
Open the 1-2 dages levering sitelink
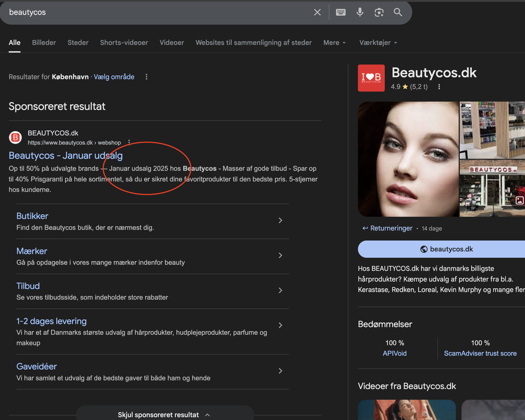(x=51, y=321)
